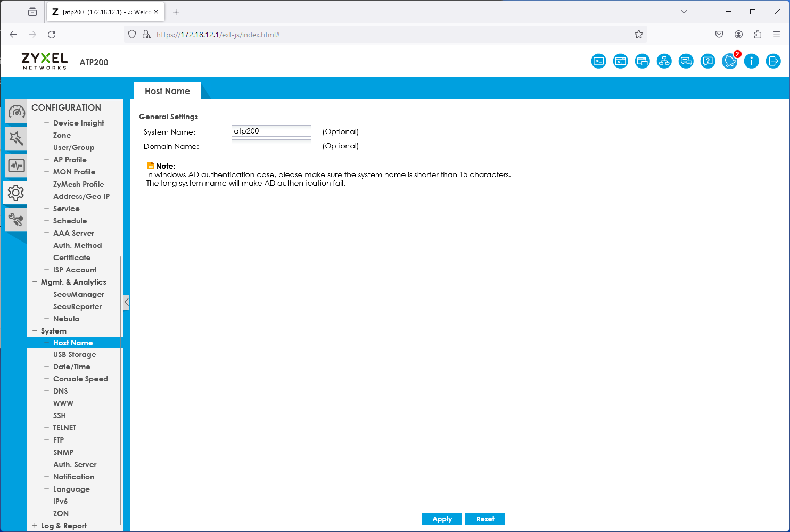Viewport: 790px width, 532px height.
Task: Open the Schedule menu item
Action: click(70, 221)
